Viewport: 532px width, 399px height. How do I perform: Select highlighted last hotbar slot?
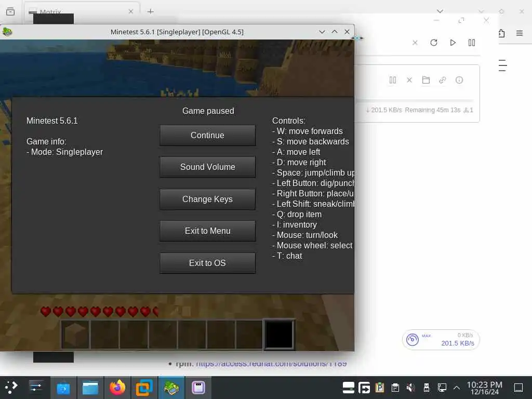[279, 334]
